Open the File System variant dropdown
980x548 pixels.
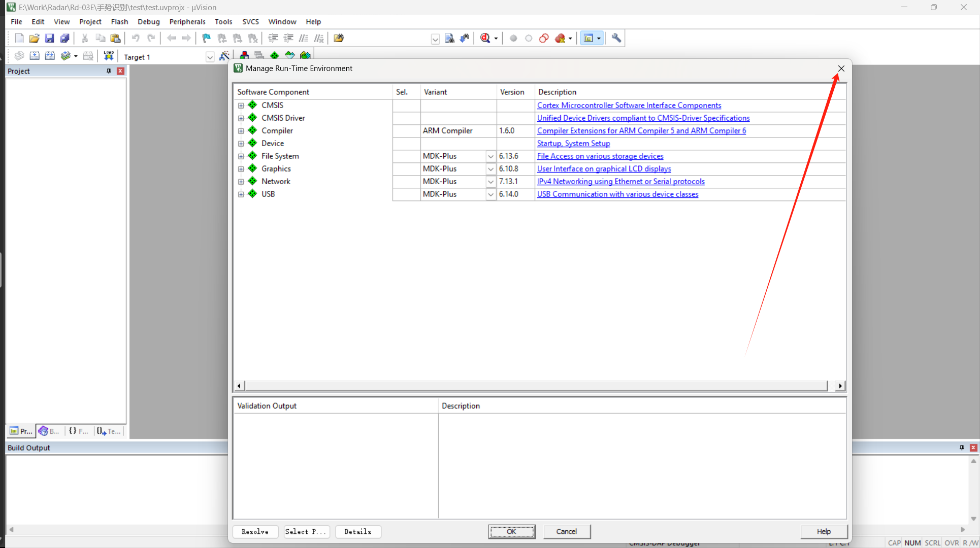click(x=491, y=156)
